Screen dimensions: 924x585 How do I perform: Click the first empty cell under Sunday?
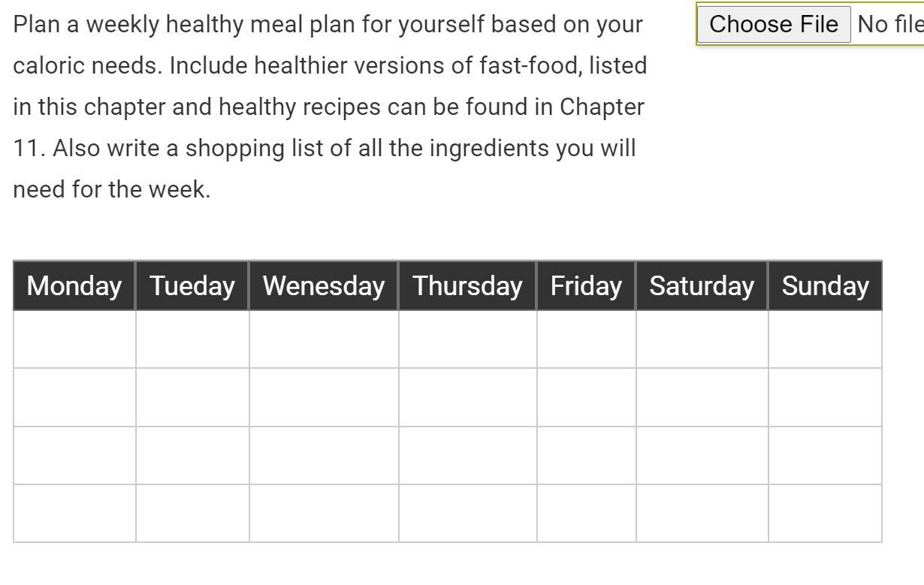pyautogui.click(x=824, y=339)
